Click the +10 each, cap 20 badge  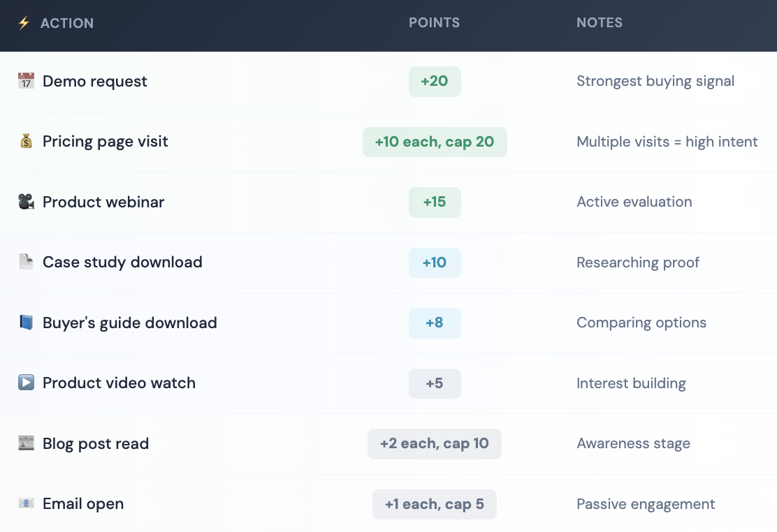click(x=435, y=142)
